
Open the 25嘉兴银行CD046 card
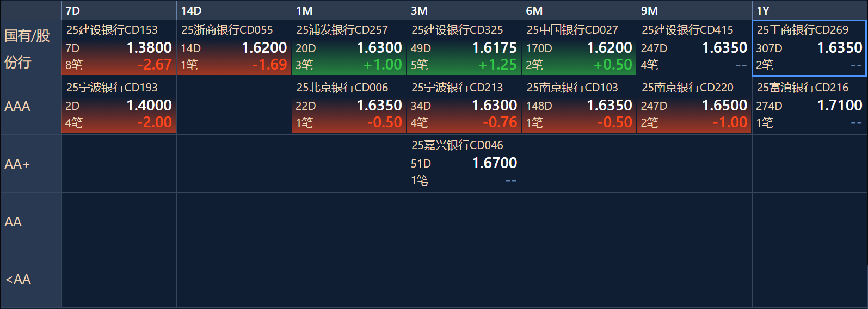pyautogui.click(x=464, y=163)
